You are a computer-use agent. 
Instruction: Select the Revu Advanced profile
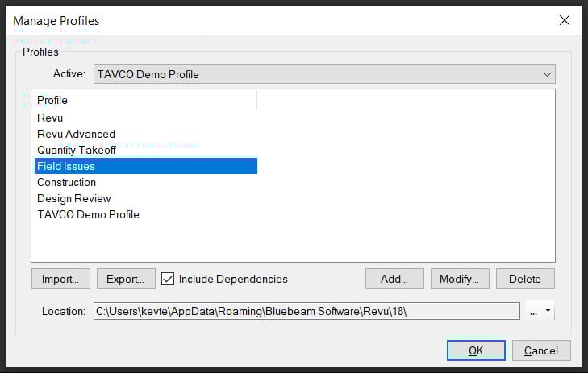pyautogui.click(x=146, y=134)
